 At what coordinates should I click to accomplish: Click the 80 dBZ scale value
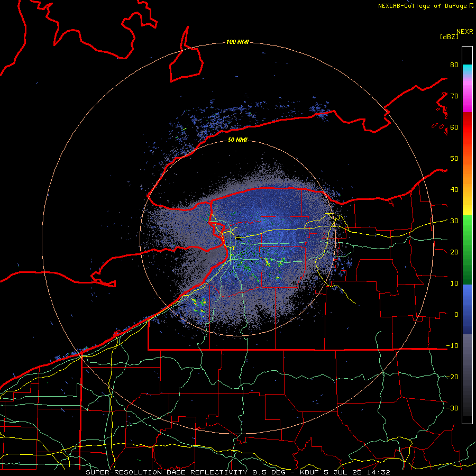[454, 65]
